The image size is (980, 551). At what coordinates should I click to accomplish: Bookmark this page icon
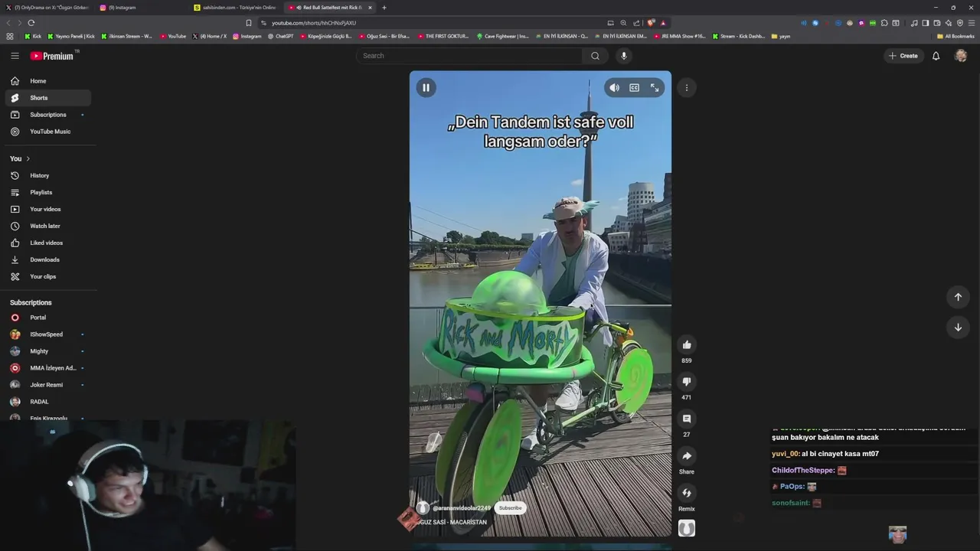(x=248, y=23)
